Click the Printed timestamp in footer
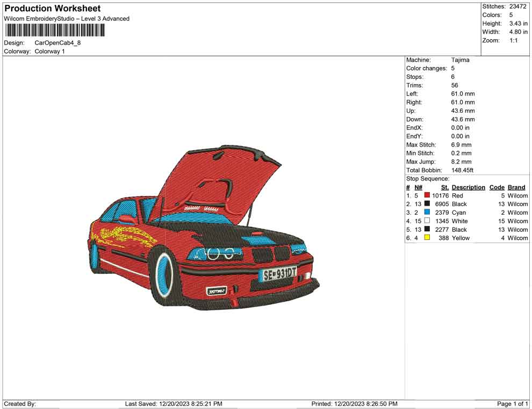This screenshot has height=409, width=532. coord(355,404)
